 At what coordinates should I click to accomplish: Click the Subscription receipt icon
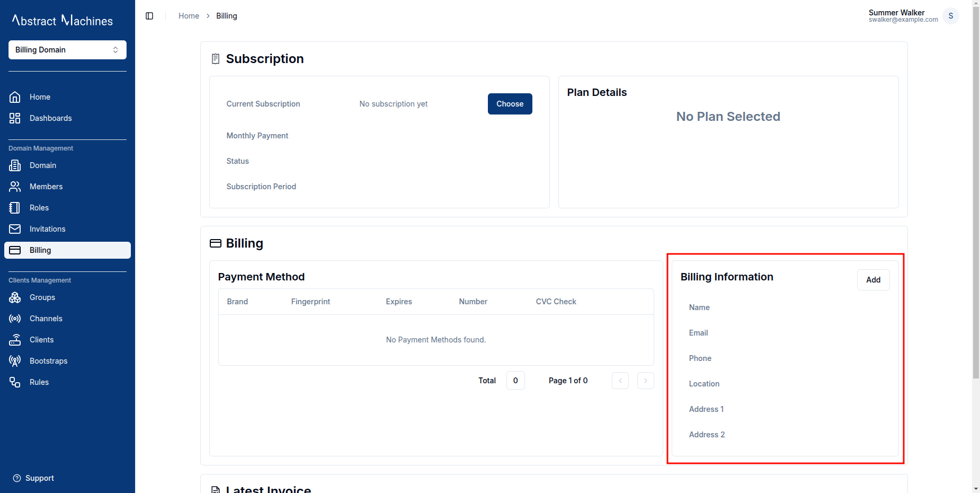pyautogui.click(x=216, y=59)
